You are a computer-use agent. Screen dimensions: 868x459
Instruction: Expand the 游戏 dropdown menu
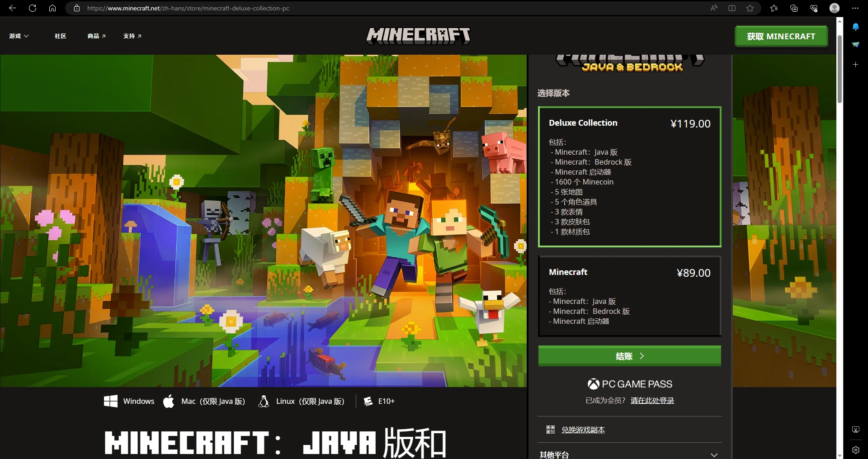[x=19, y=36]
